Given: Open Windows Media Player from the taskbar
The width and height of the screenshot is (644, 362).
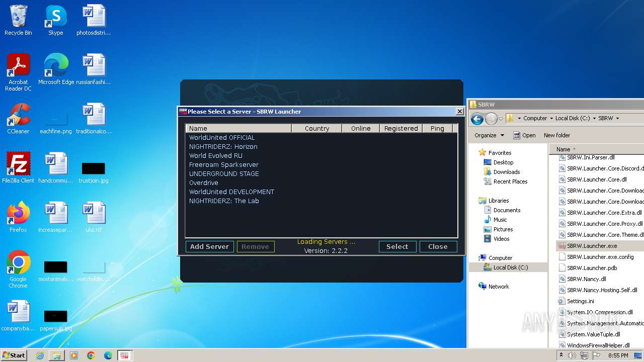Looking at the screenshot, I should tap(74, 355).
